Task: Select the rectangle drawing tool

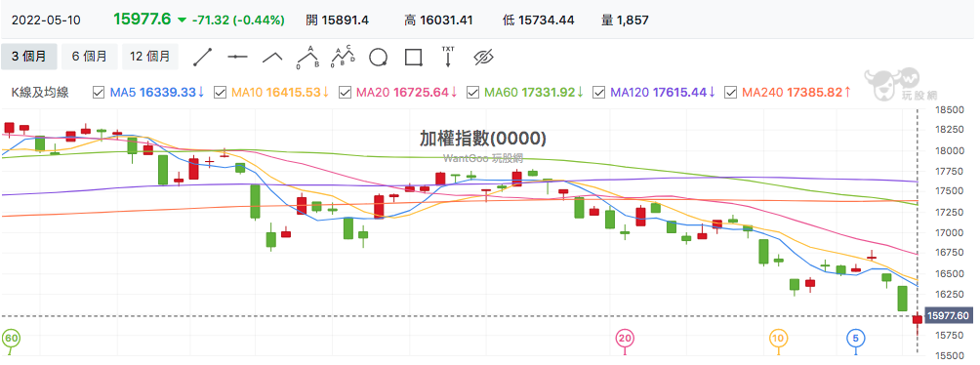Action: 413,58
